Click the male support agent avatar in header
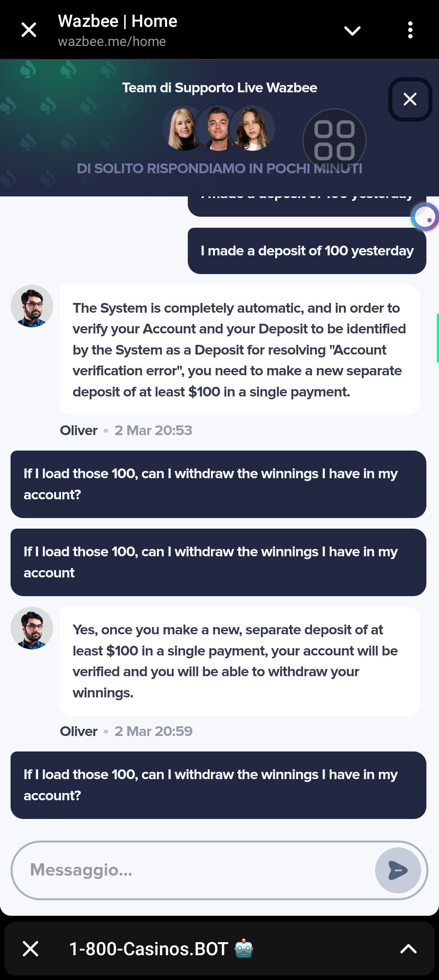The height and width of the screenshot is (980, 439). click(217, 128)
